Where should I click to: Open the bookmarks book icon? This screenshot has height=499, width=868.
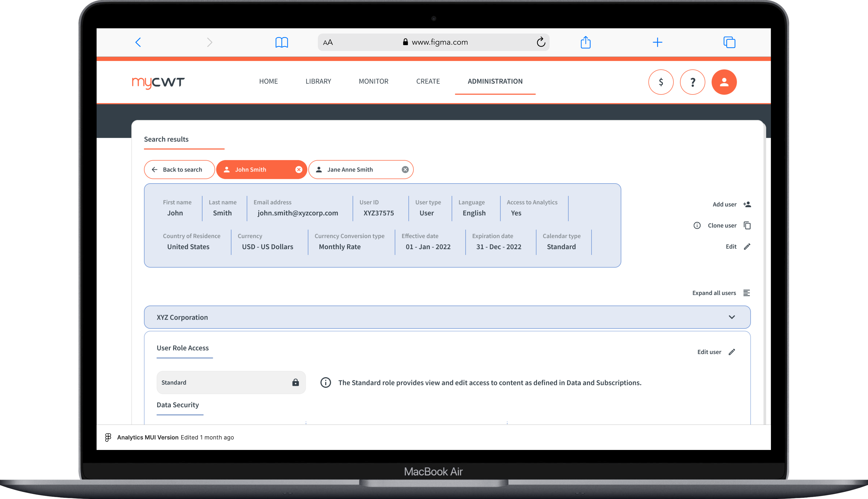tap(281, 42)
